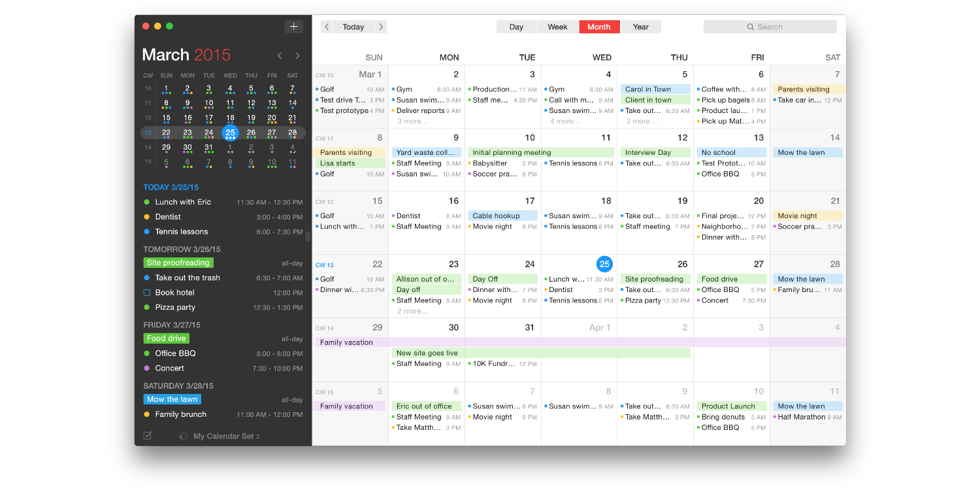Image resolution: width=980 pixels, height=490 pixels.
Task: Click the plus button to add event
Action: click(293, 26)
